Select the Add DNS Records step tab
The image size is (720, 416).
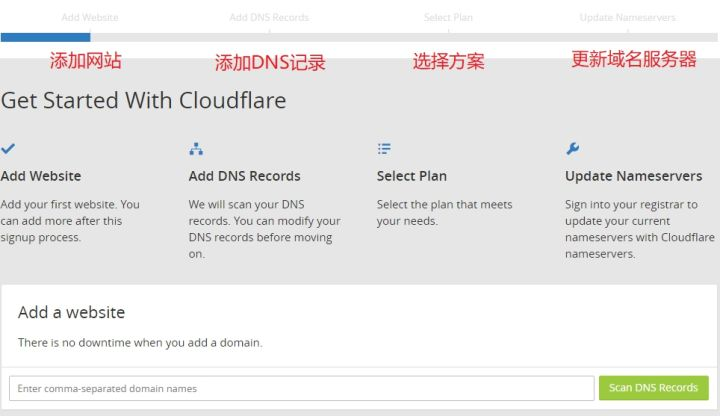(269, 18)
